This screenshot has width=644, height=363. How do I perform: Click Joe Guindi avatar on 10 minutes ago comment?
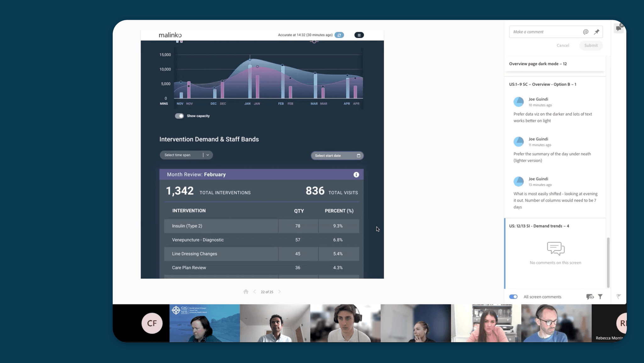click(519, 102)
